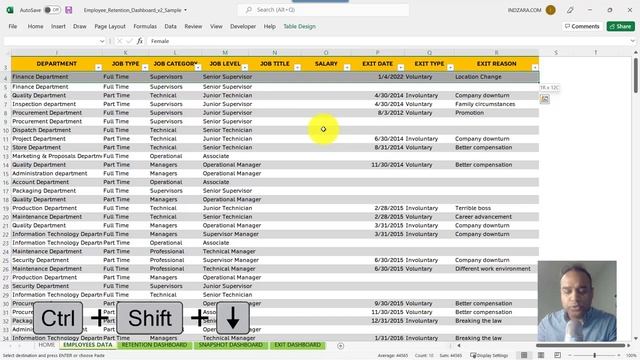Viewport: 640px width, 360px height.
Task: Click the vertical scroll up arrow
Action: point(636,53)
